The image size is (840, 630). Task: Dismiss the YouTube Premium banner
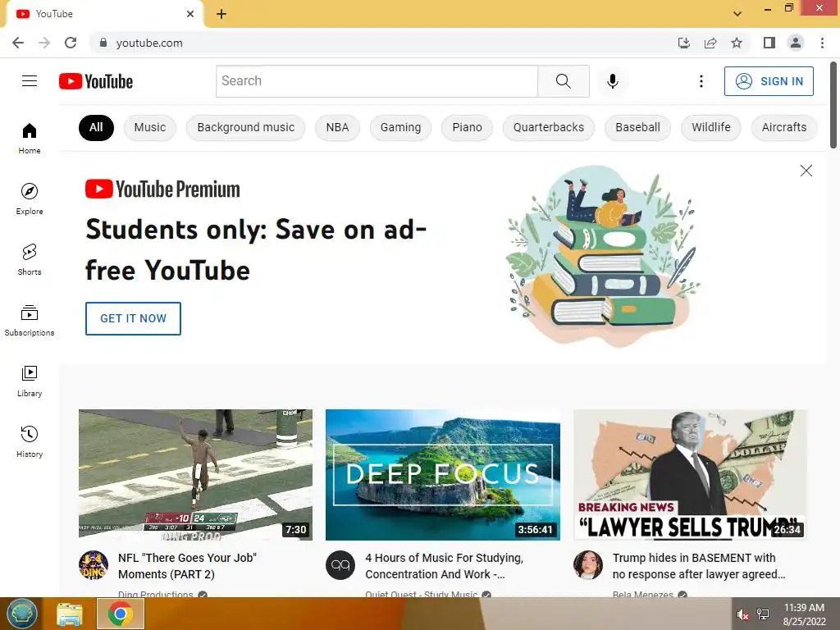pos(806,171)
